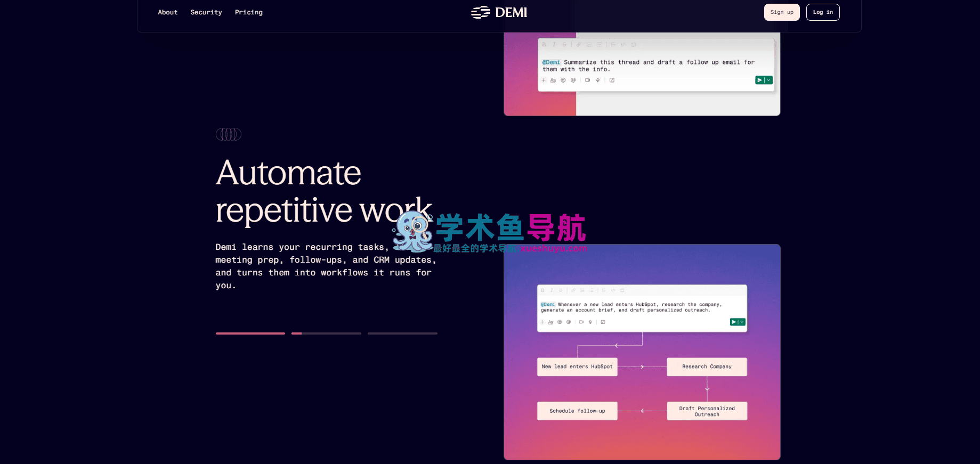Click the 'Research Company' workflow step

tap(707, 367)
